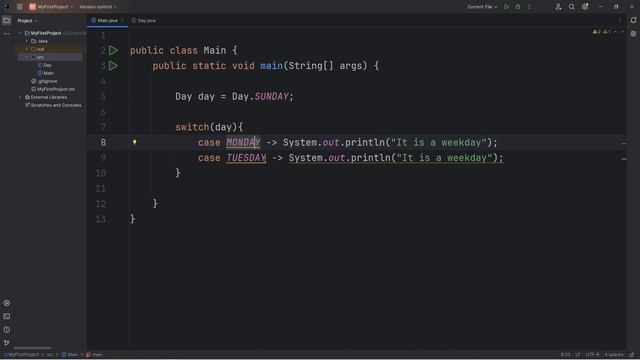Screen dimensions: 640x360
Task: Run the main method from the gutter arrow on line 3
Action: pos(113,66)
